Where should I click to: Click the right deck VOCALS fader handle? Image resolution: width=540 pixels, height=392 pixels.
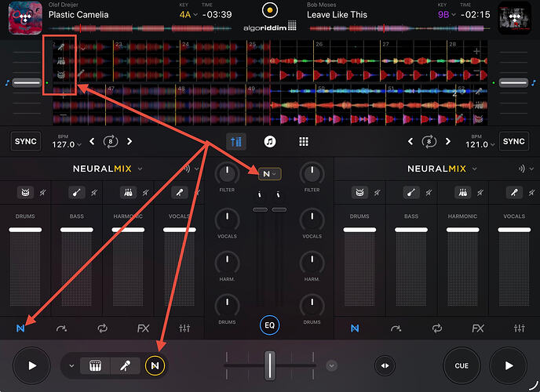tap(514, 230)
